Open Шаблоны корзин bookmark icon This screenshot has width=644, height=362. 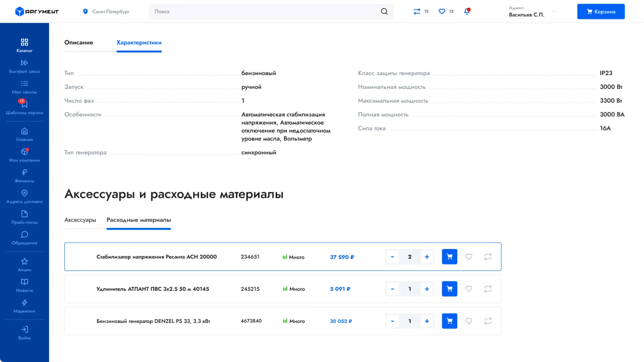24,104
